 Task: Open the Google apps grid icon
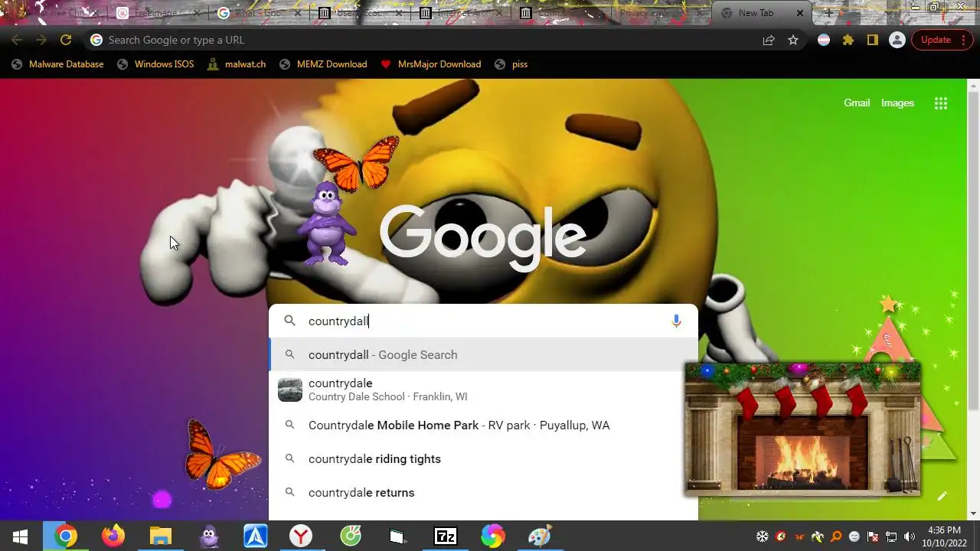[x=941, y=103]
